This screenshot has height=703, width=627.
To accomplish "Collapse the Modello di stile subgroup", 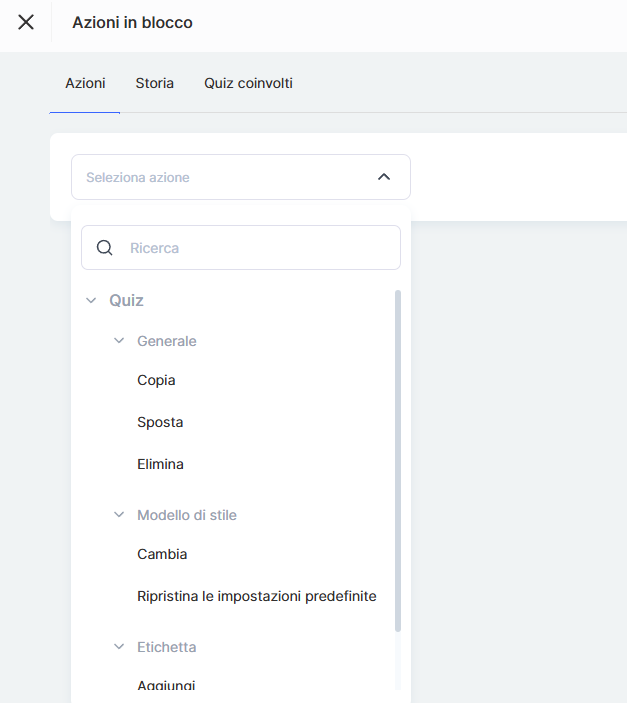I will point(120,515).
